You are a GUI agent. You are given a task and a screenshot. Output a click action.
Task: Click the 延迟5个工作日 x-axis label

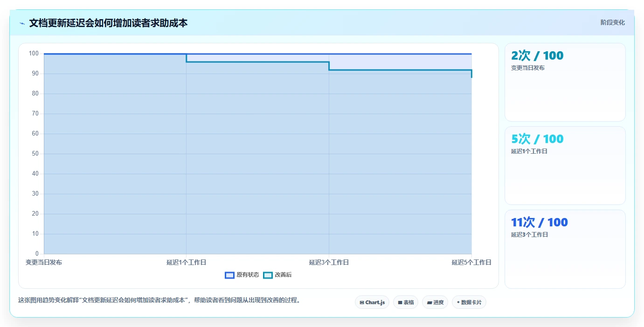click(x=471, y=262)
